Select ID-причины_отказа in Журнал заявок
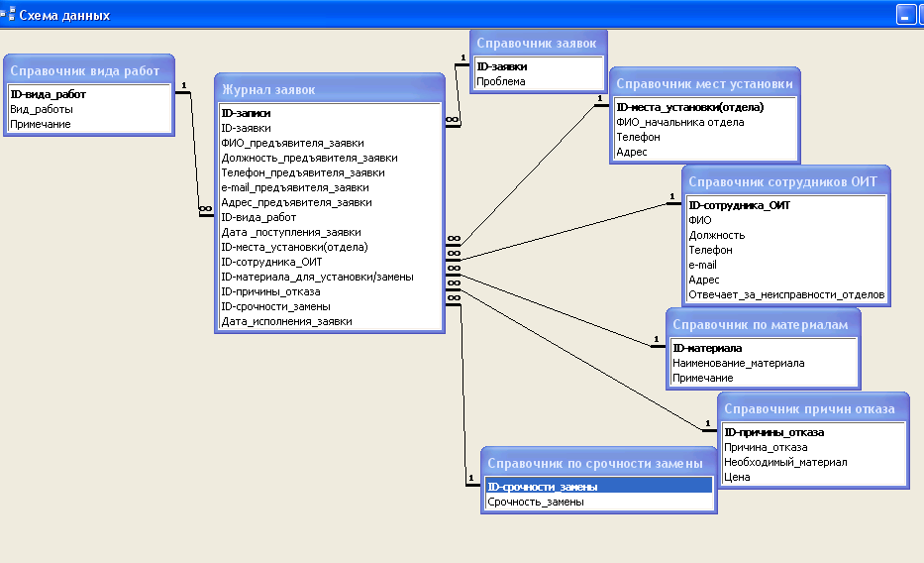 pyautogui.click(x=330, y=291)
